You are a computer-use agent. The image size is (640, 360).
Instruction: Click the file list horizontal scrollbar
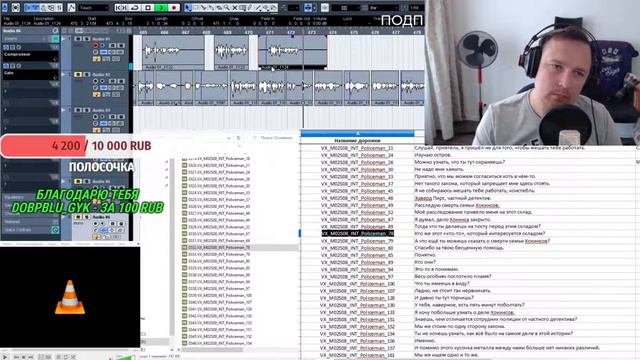[212, 350]
